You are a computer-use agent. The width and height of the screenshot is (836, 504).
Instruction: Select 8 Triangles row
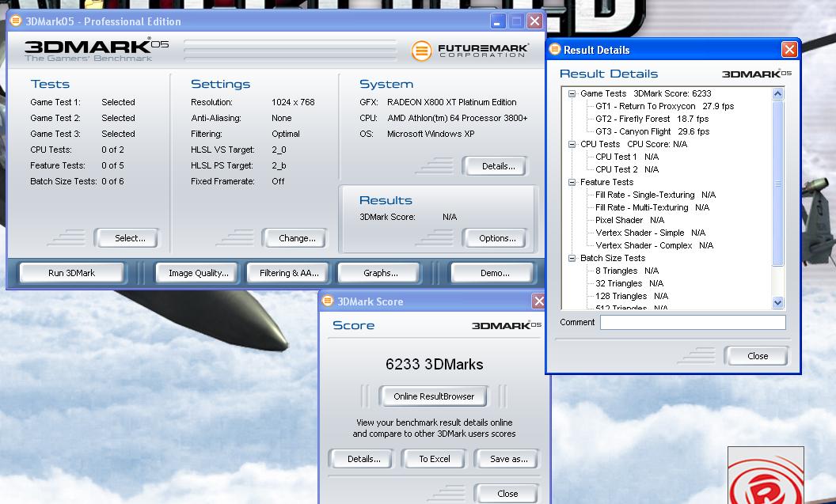(x=626, y=271)
